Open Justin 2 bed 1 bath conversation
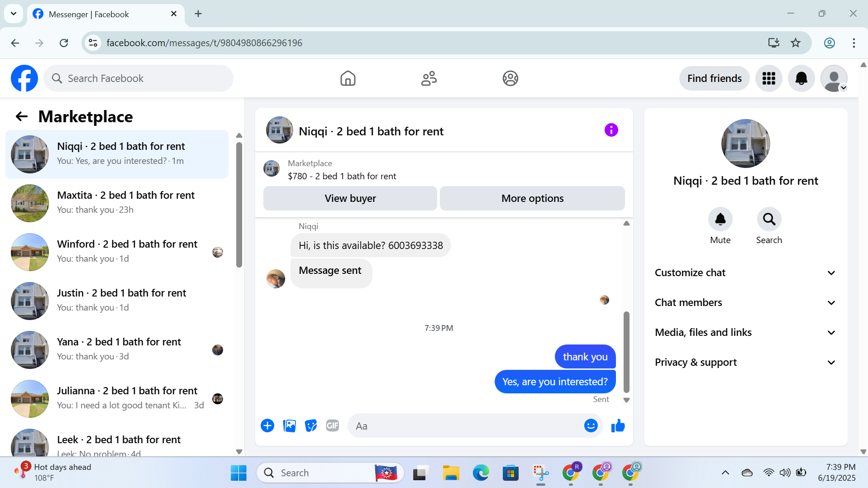 coord(117,301)
